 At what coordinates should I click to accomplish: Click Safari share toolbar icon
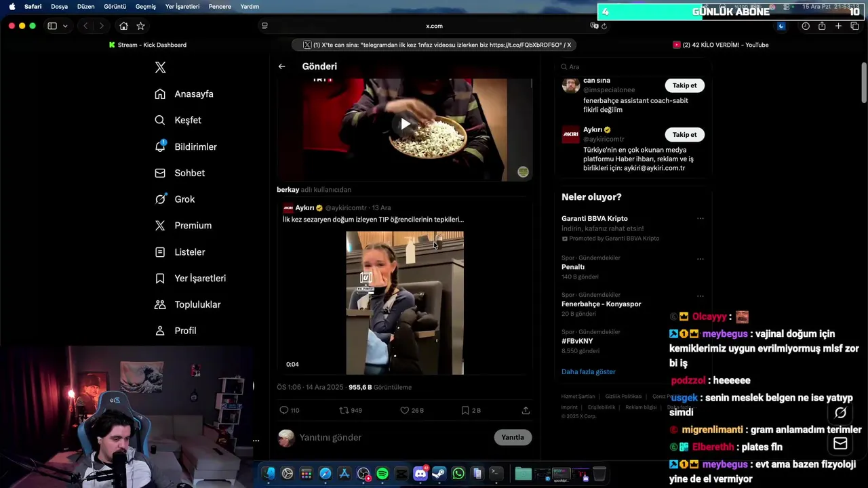(x=822, y=26)
